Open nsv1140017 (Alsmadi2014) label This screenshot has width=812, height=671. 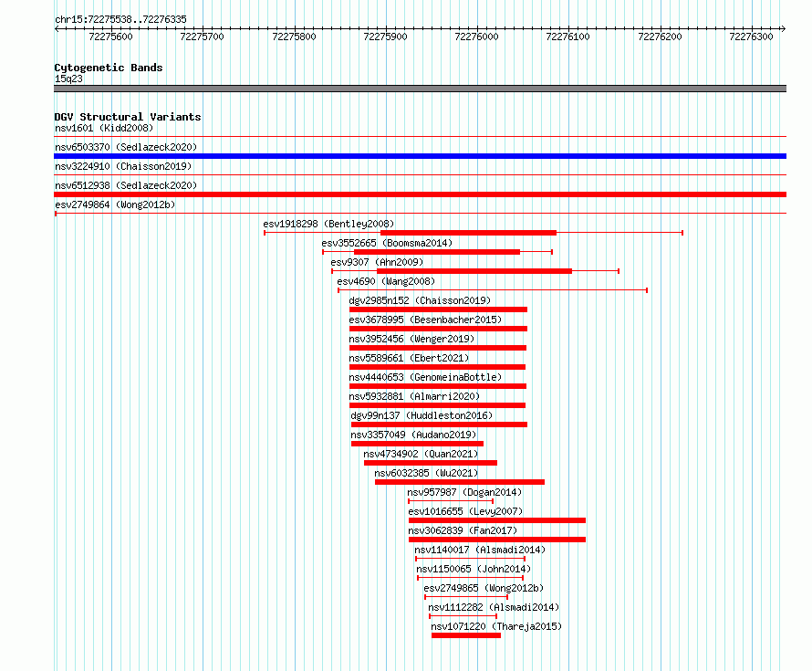(480, 550)
